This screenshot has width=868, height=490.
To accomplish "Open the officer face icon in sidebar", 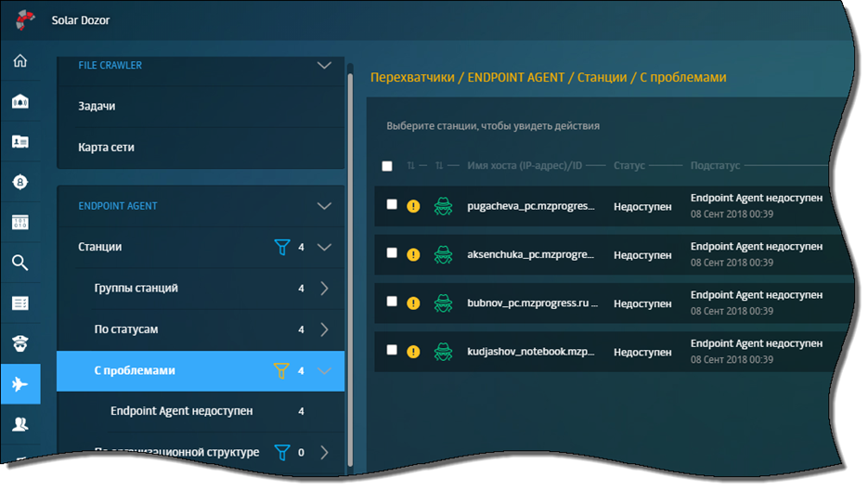I will 19,343.
